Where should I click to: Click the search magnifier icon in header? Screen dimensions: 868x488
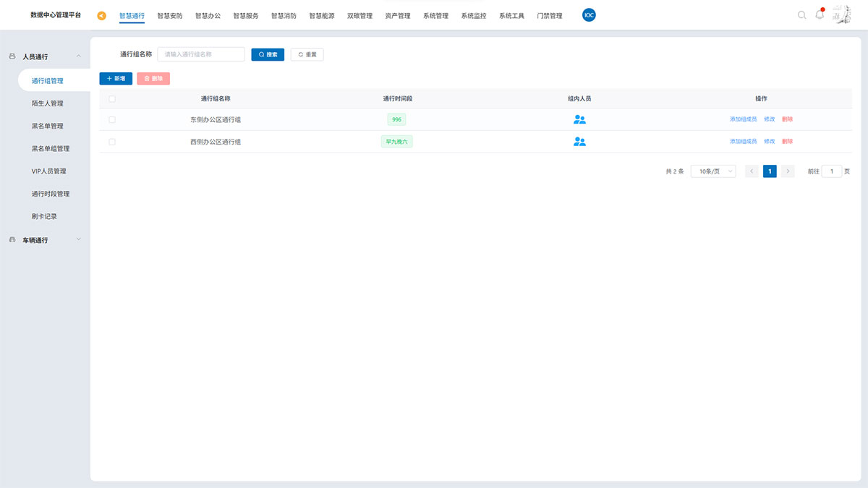point(801,15)
